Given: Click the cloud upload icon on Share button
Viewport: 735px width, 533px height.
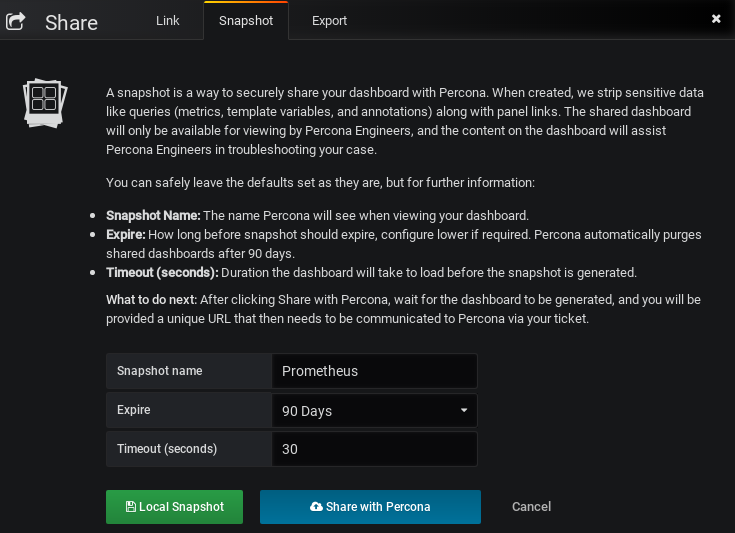Looking at the screenshot, I should click(x=316, y=507).
